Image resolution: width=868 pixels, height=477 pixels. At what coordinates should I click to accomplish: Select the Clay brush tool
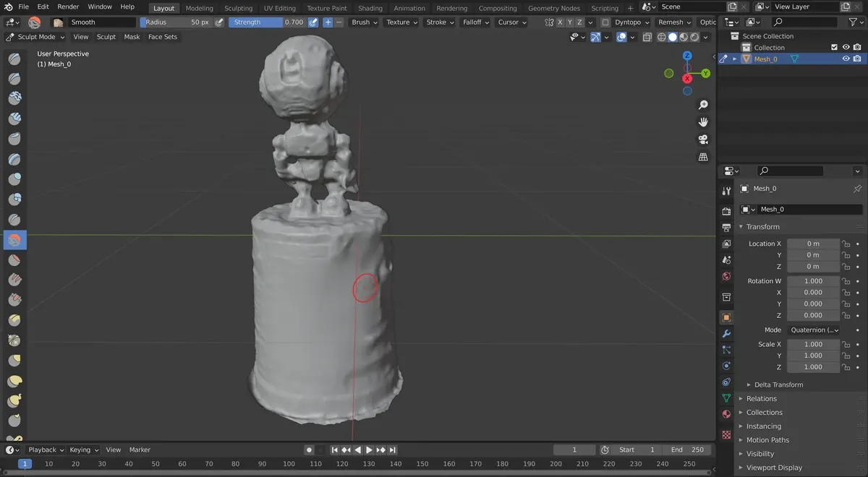point(14,99)
